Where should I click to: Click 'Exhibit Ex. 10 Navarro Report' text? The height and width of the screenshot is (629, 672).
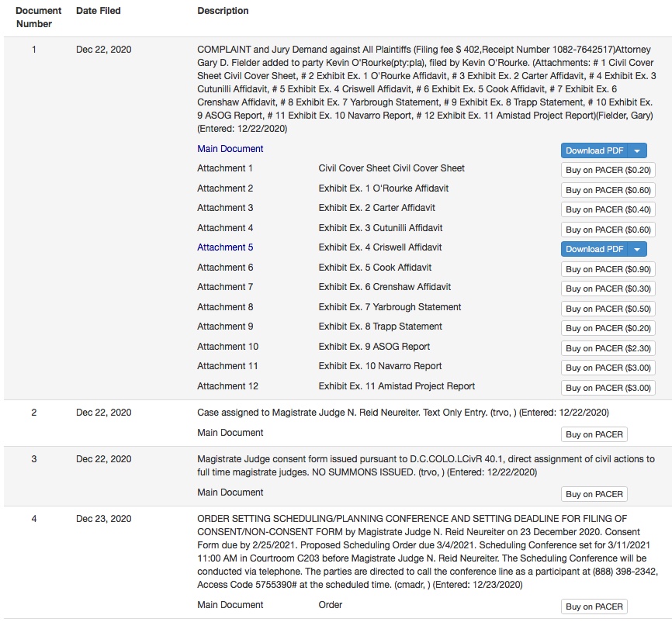(380, 366)
